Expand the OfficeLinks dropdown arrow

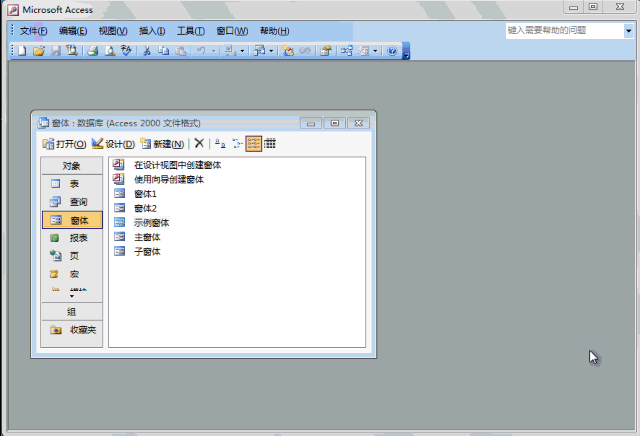point(242,51)
